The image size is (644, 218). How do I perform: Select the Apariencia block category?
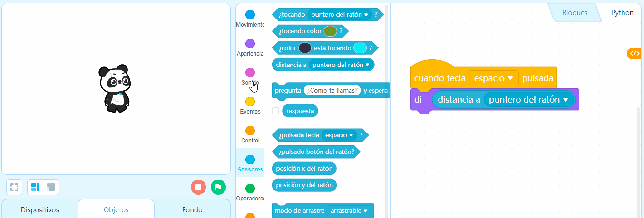click(x=250, y=48)
